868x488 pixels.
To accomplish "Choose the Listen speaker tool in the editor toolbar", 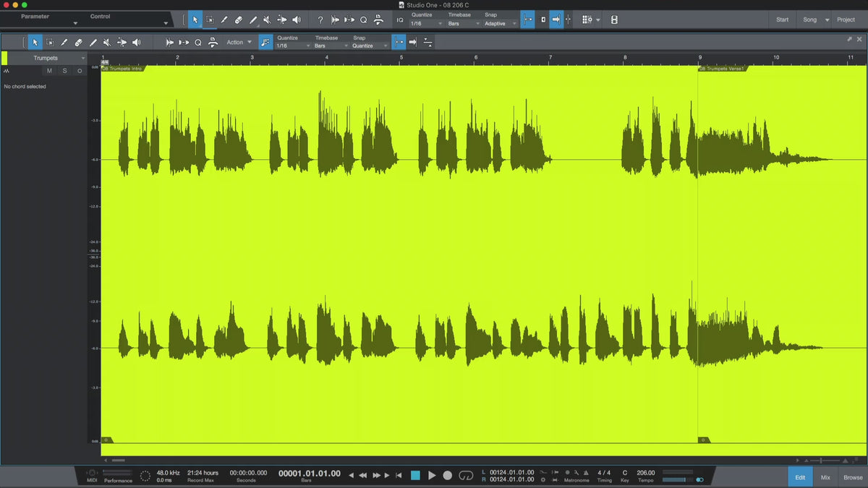I will 137,43.
